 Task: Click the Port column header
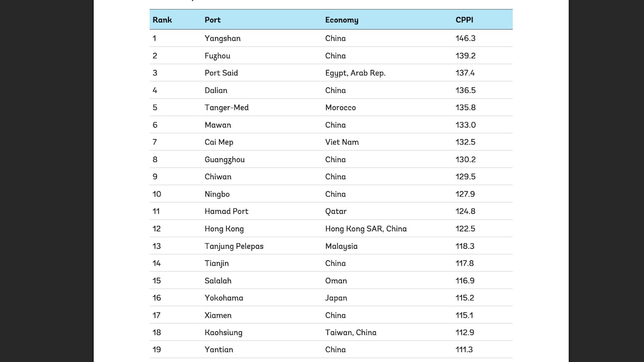pyautogui.click(x=212, y=20)
